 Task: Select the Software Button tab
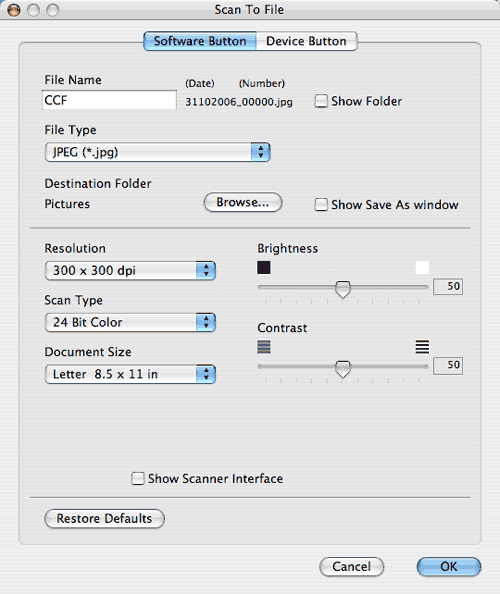pyautogui.click(x=200, y=41)
